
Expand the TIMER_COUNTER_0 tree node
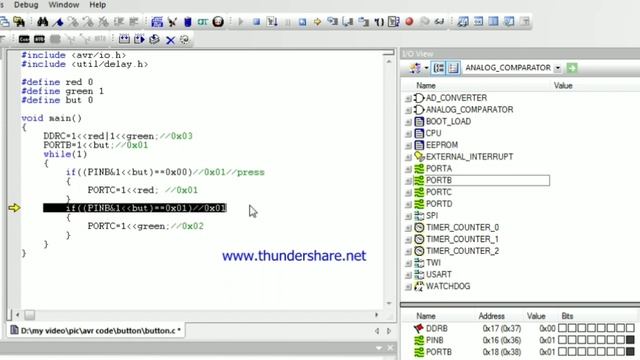point(408,228)
